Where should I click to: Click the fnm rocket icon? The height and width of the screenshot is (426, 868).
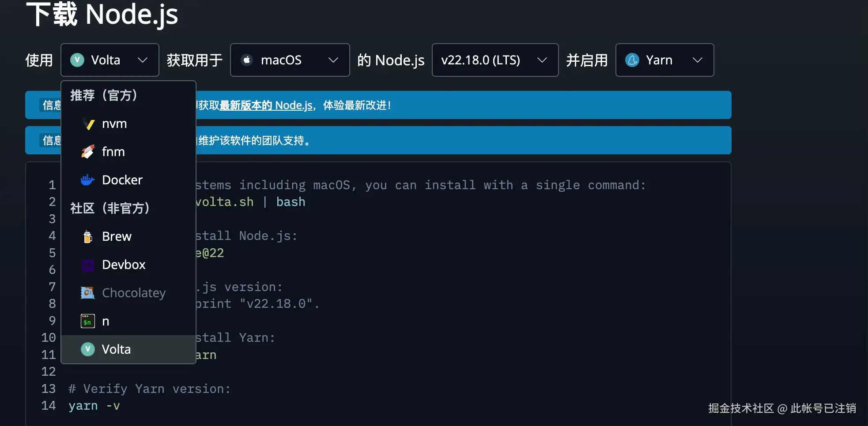coord(88,151)
